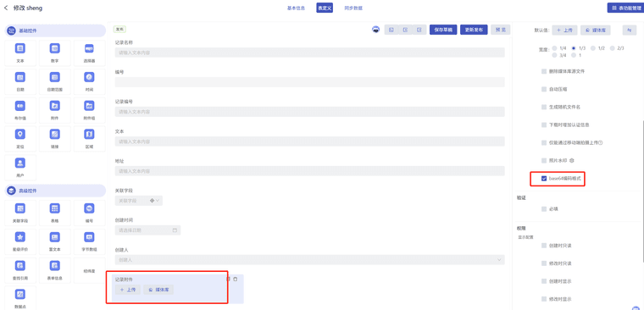
Task: Open the 关联字段 dropdown in the form
Action: [x=139, y=201]
